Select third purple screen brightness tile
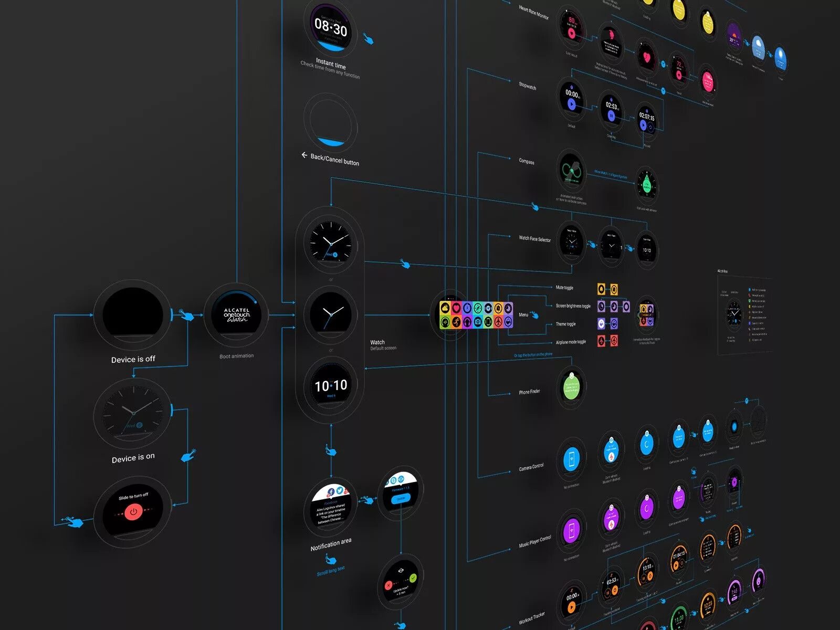The width and height of the screenshot is (840, 630). click(626, 306)
